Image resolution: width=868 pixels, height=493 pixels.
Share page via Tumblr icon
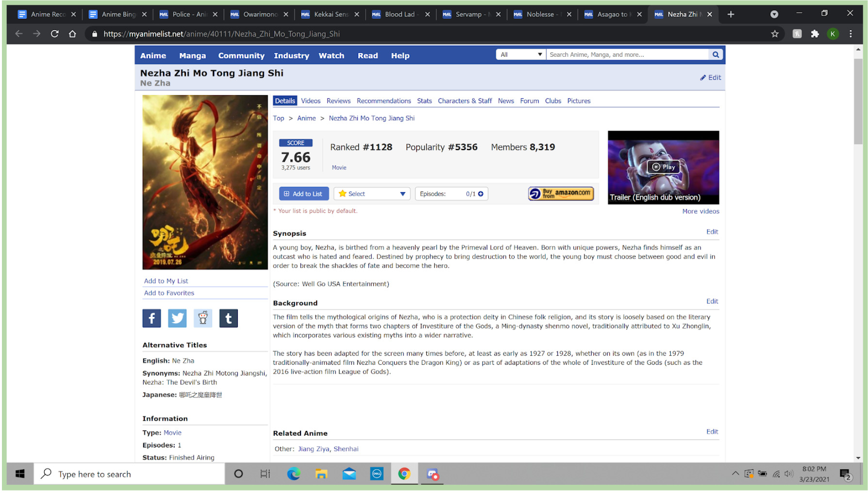229,318
